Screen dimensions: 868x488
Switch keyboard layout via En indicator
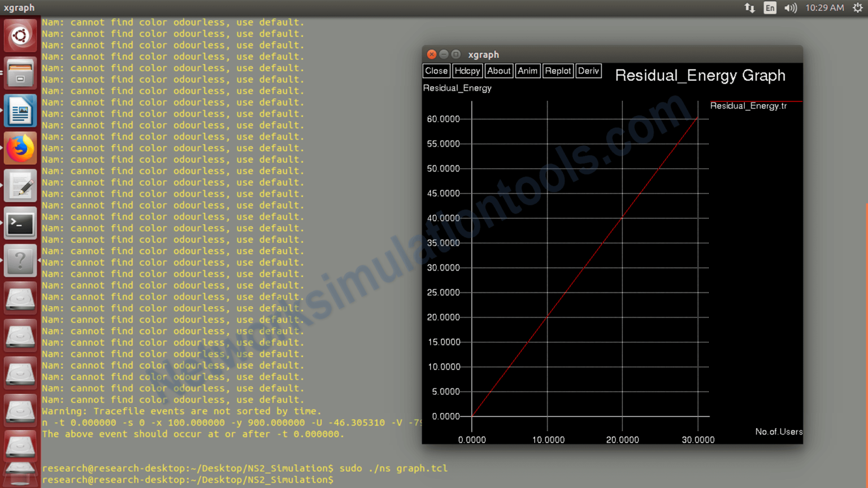pyautogui.click(x=770, y=7)
